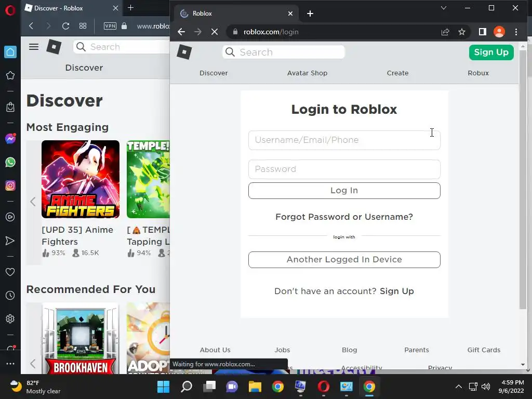Stop loading the Chrome page
Screen dimensions: 532x399
[x=215, y=32]
